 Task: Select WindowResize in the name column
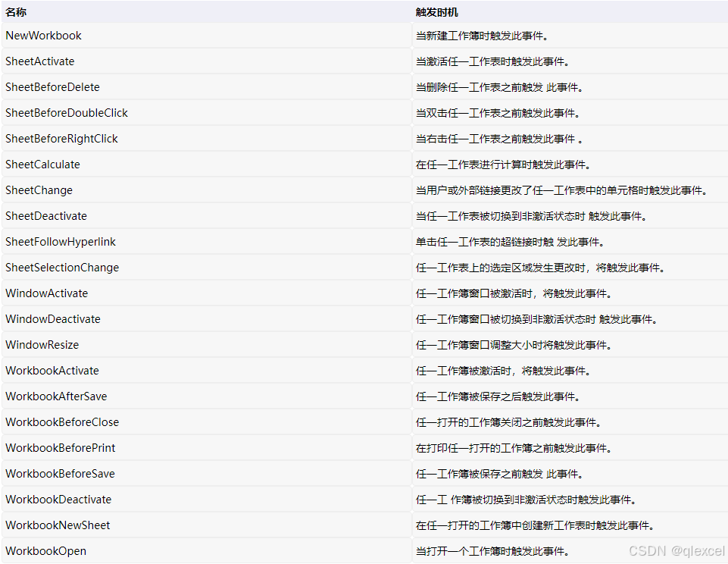[42, 345]
